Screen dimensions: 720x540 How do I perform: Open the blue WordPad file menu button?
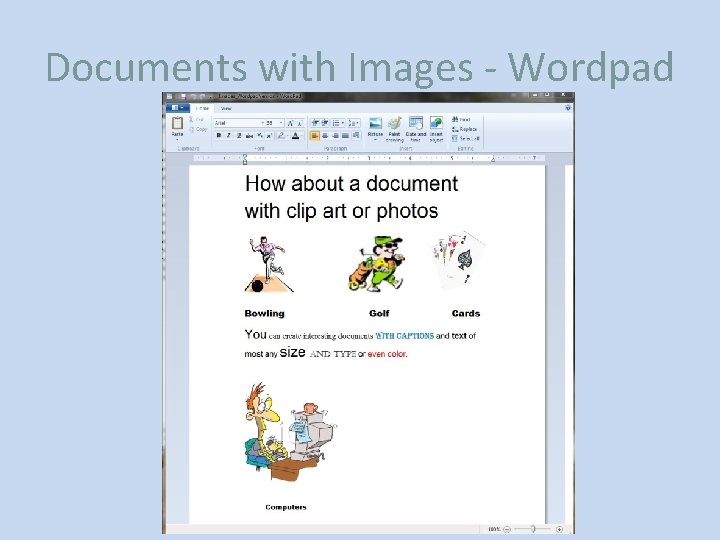point(178,108)
